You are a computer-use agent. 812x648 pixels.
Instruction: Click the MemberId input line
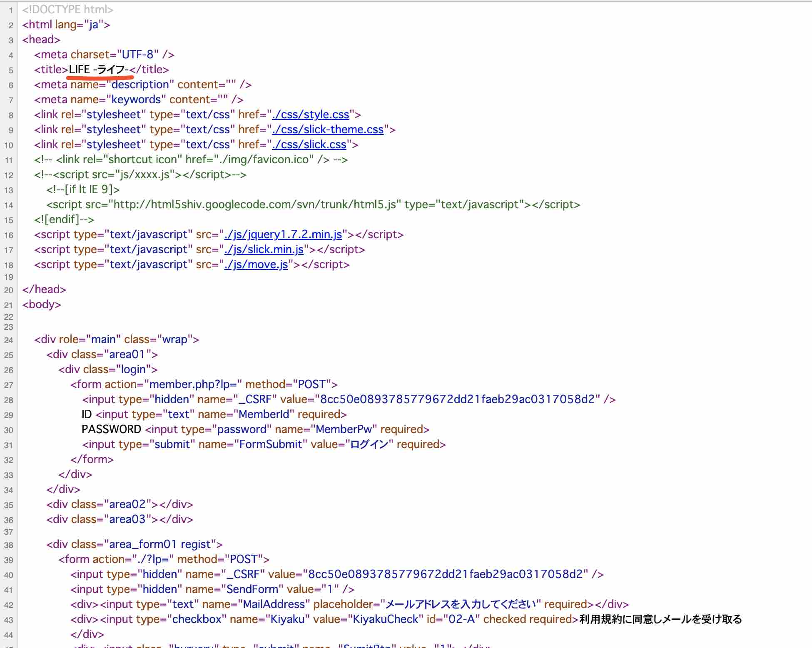coord(214,414)
